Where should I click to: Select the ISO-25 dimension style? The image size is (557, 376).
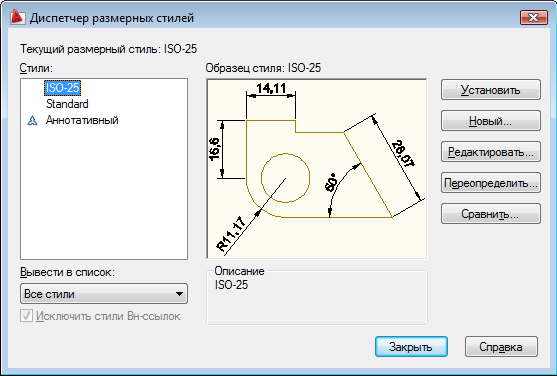(63, 88)
